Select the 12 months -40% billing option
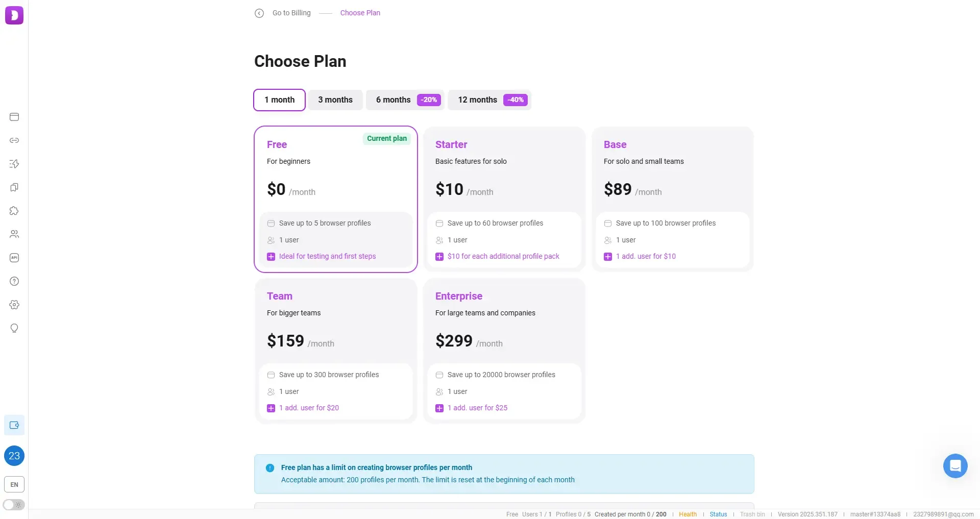This screenshot has height=519, width=980. point(489,100)
